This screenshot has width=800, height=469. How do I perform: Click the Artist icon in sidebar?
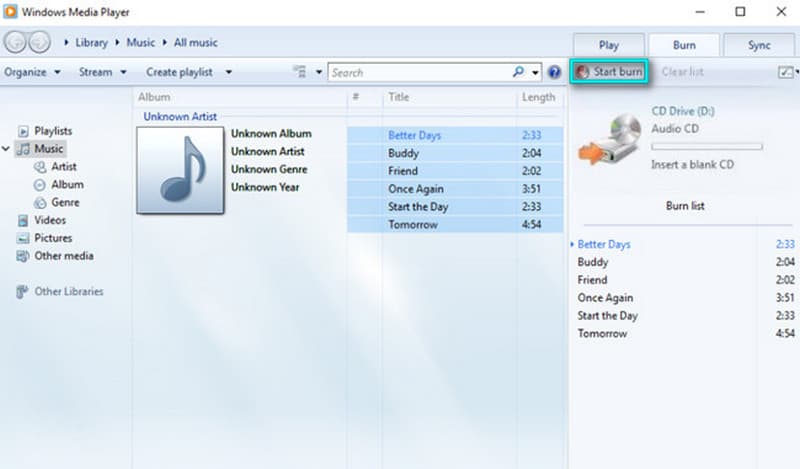40,167
